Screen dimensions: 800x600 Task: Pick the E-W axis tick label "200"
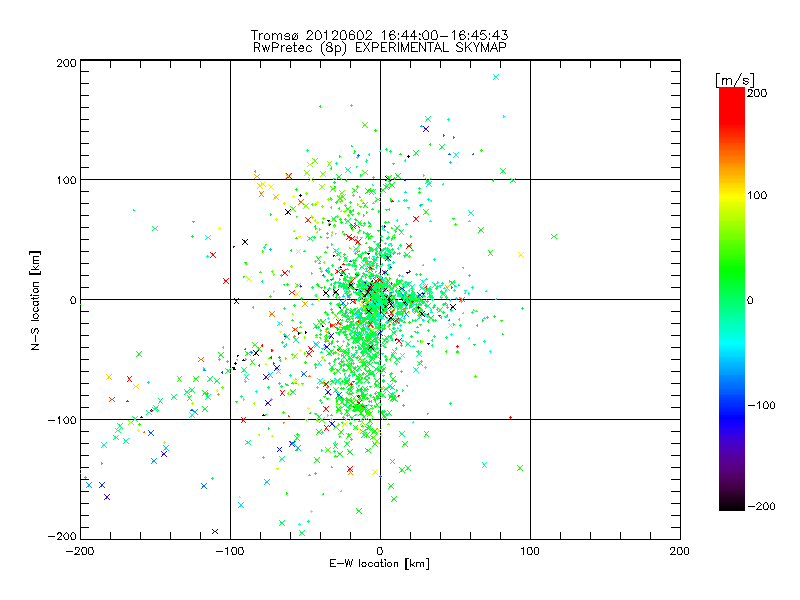coord(680,551)
